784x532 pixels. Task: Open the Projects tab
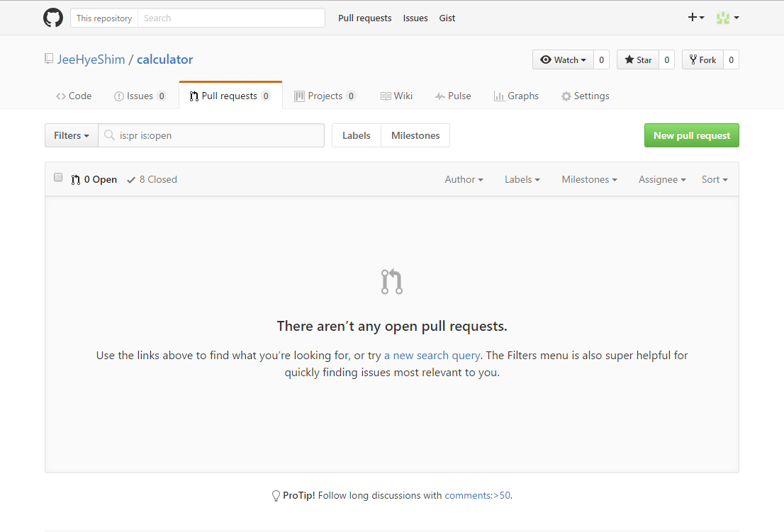pyautogui.click(x=325, y=96)
